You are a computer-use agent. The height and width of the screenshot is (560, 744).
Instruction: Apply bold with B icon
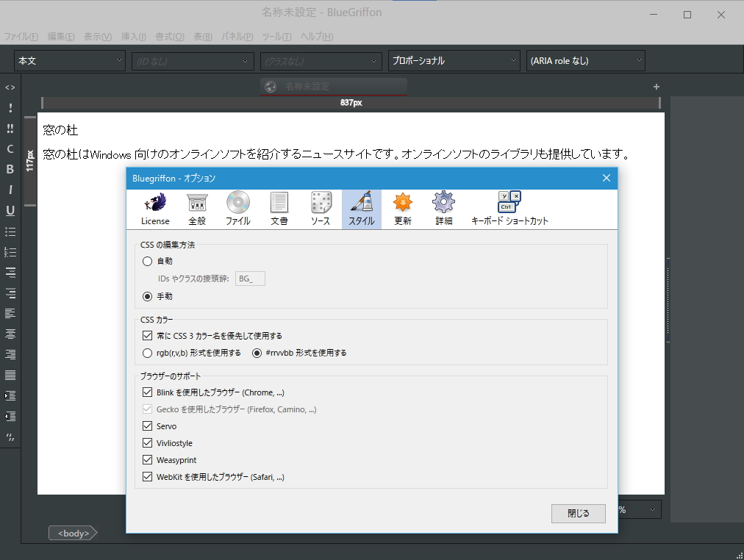[10, 169]
